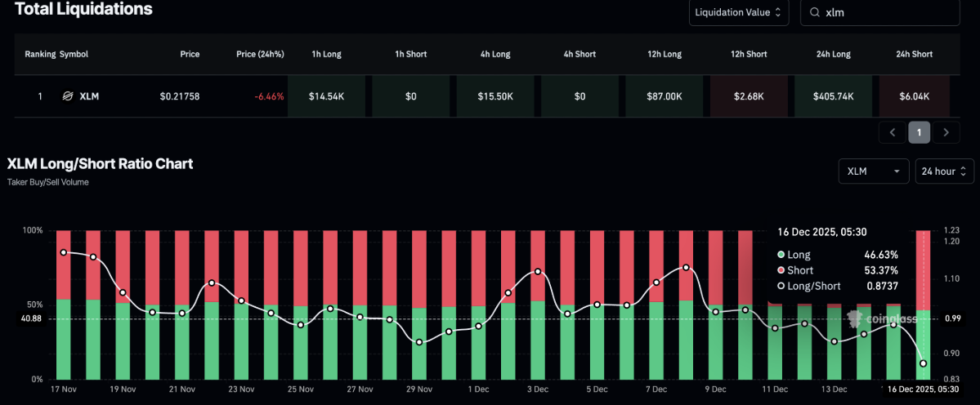Sort by the 24h Long column header
Viewport: 980px width, 405px height.
click(832, 54)
